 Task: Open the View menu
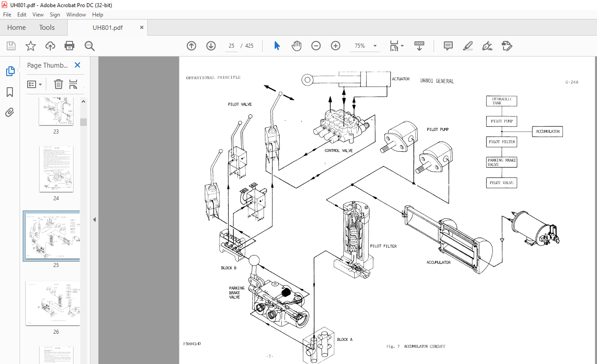click(38, 15)
